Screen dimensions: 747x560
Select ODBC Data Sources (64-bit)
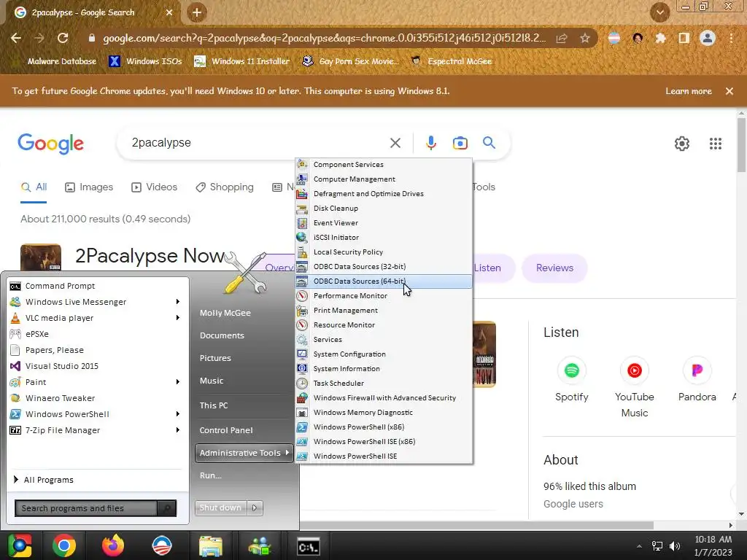pyautogui.click(x=384, y=281)
